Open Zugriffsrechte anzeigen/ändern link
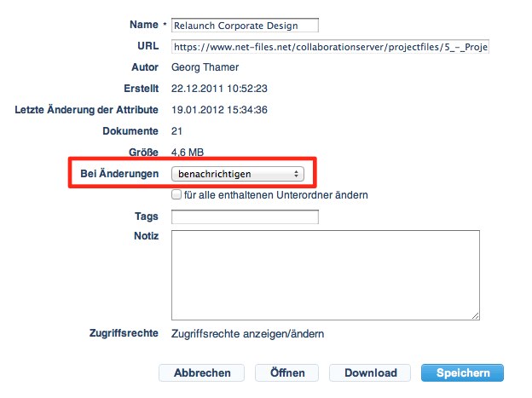Viewport: 532px width, 398px height. (x=247, y=334)
